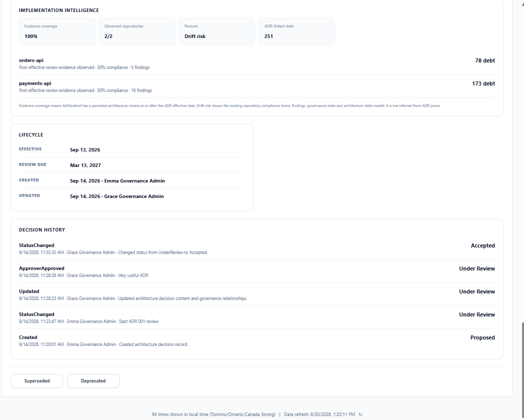The width and height of the screenshot is (524, 420).
Task: Select the orders-api repository row
Action: (x=257, y=63)
